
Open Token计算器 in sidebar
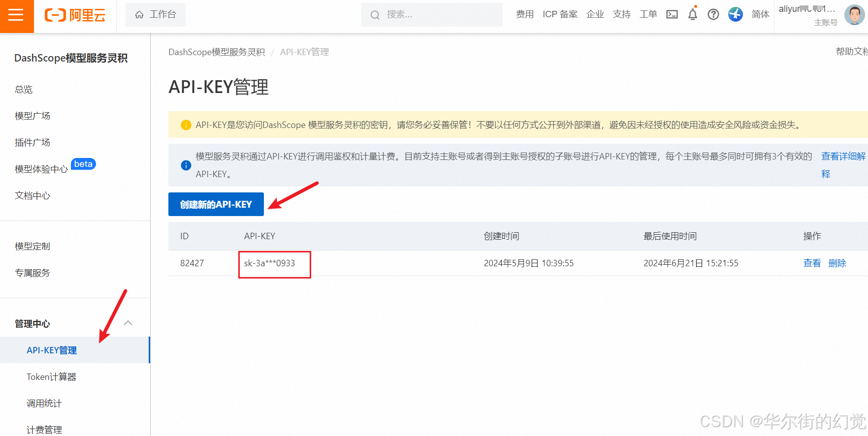51,377
